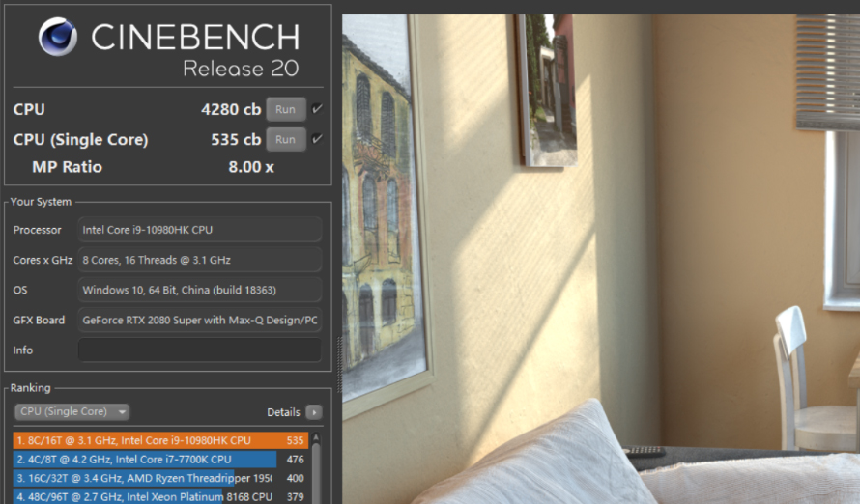Toggle the CPU Single Core test checkbox
The height and width of the screenshot is (504, 860).
pyautogui.click(x=317, y=139)
